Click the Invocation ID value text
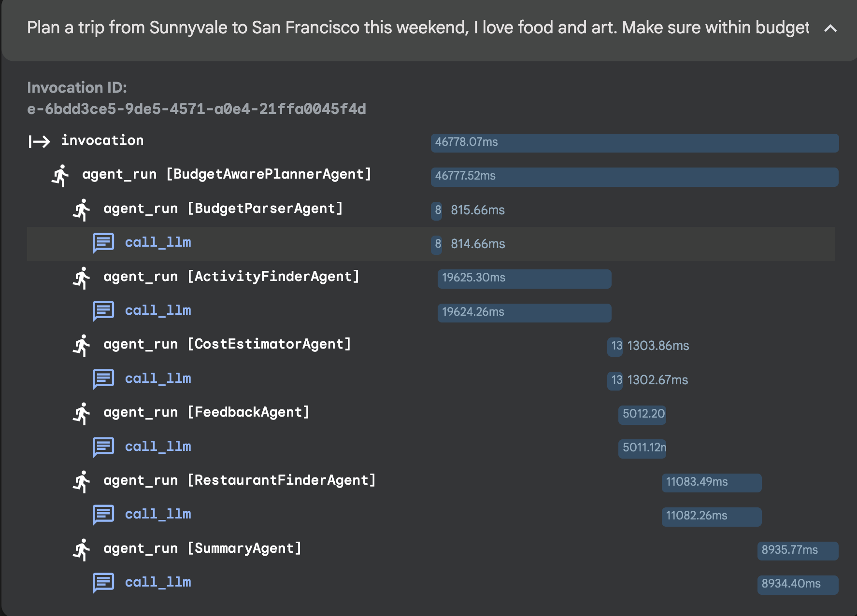The image size is (857, 616). [x=196, y=109]
